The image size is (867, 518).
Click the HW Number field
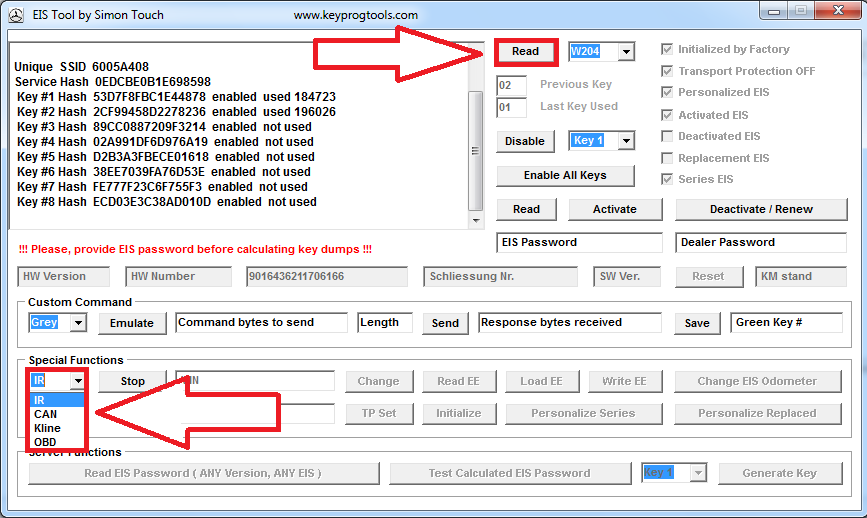(x=179, y=276)
